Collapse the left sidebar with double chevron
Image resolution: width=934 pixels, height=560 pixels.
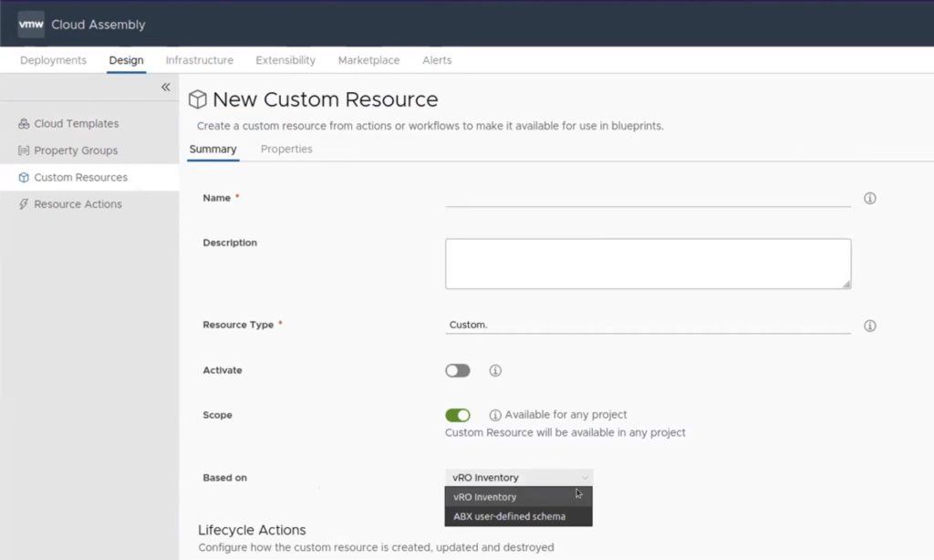click(x=166, y=88)
